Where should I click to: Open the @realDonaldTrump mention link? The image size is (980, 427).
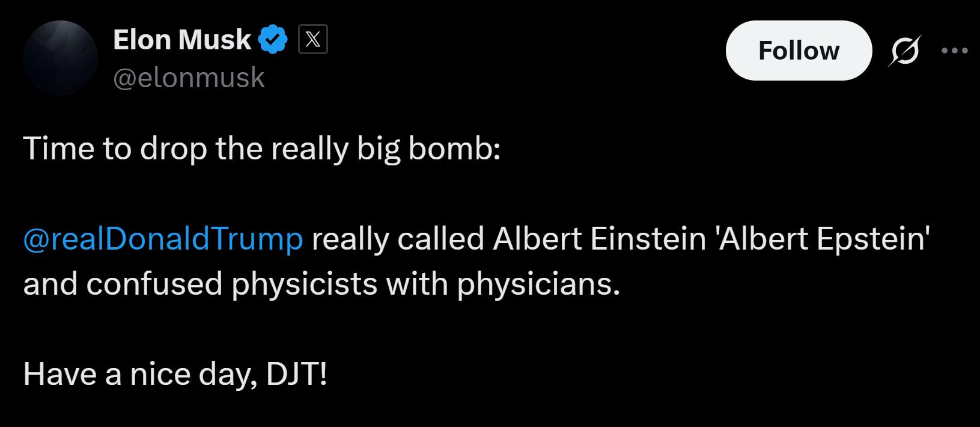click(x=163, y=239)
